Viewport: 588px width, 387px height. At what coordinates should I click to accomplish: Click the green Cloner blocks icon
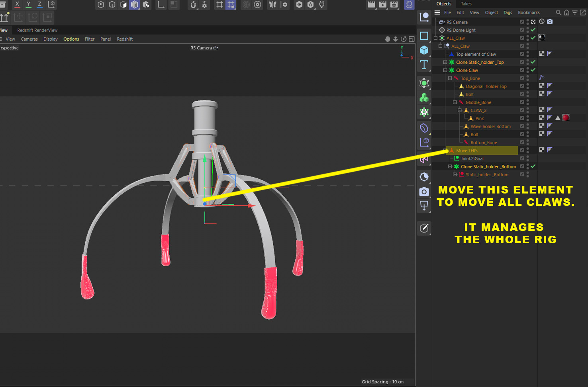(424, 98)
